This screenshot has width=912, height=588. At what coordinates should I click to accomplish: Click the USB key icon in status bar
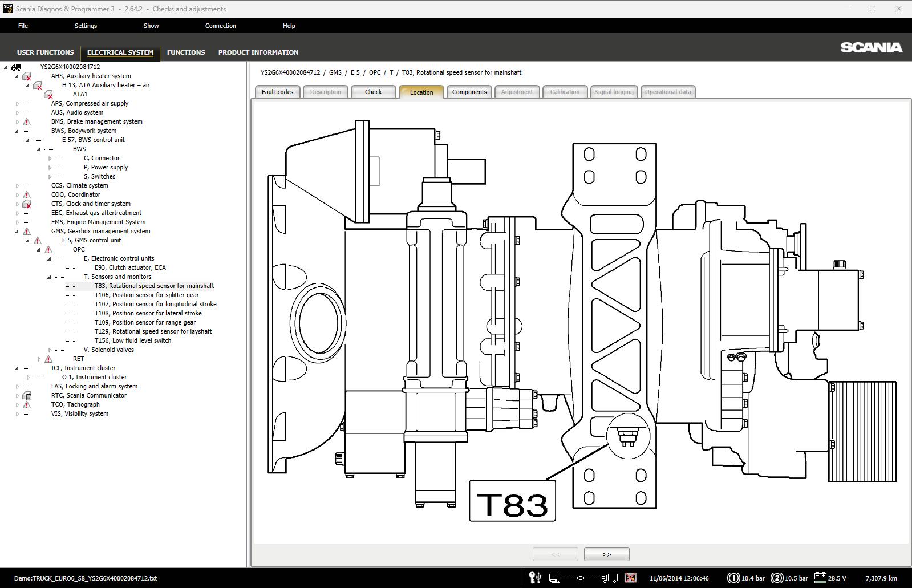tap(535, 578)
